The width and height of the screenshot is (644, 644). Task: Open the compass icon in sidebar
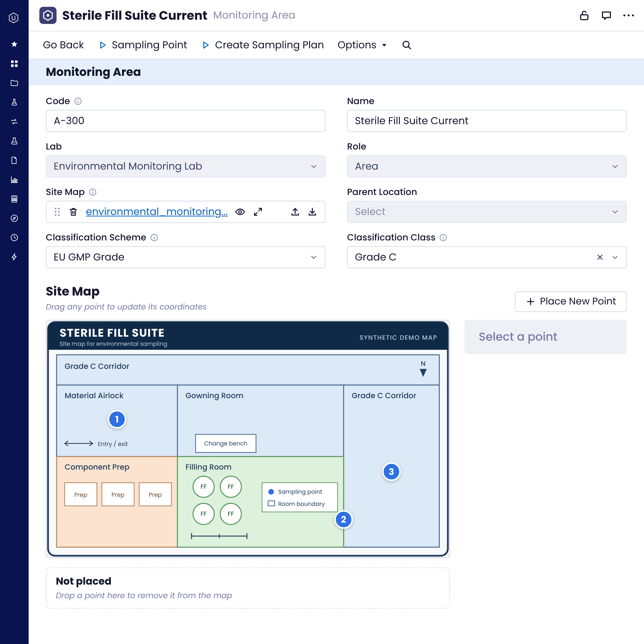(x=14, y=218)
